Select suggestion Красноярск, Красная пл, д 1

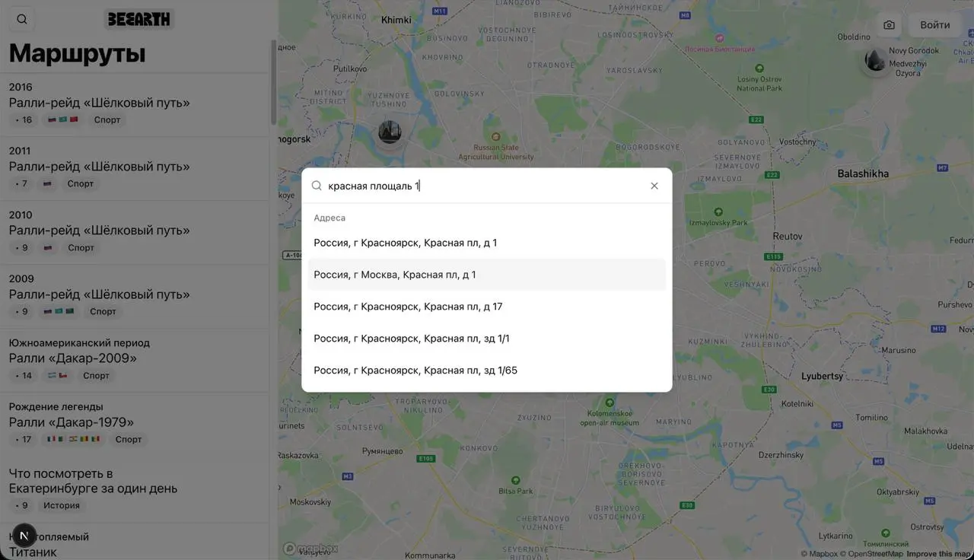point(487,243)
